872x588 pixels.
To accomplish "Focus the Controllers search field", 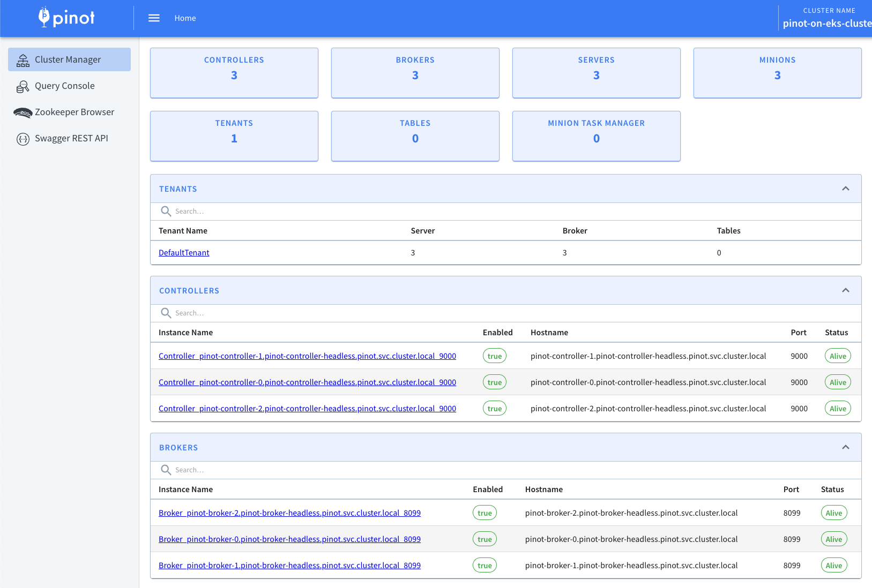I will click(506, 313).
